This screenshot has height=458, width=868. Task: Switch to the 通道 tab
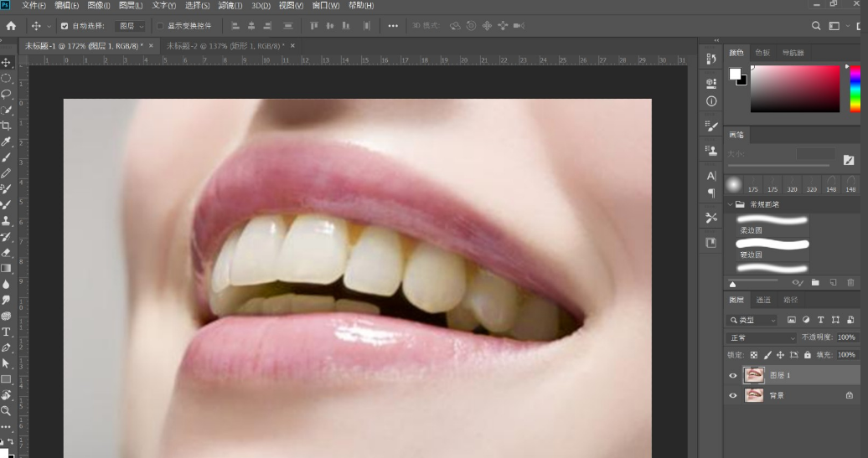[763, 300]
